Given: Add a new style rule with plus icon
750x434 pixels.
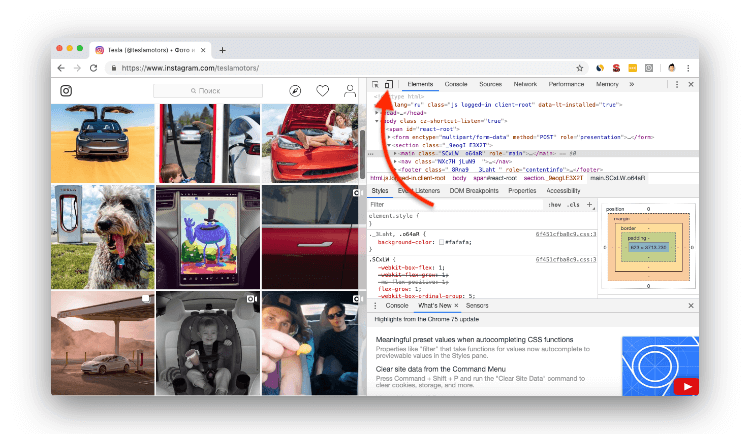Looking at the screenshot, I should (589, 204).
